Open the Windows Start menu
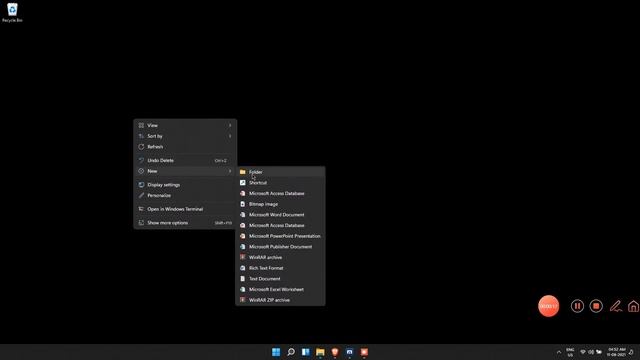 276,352
